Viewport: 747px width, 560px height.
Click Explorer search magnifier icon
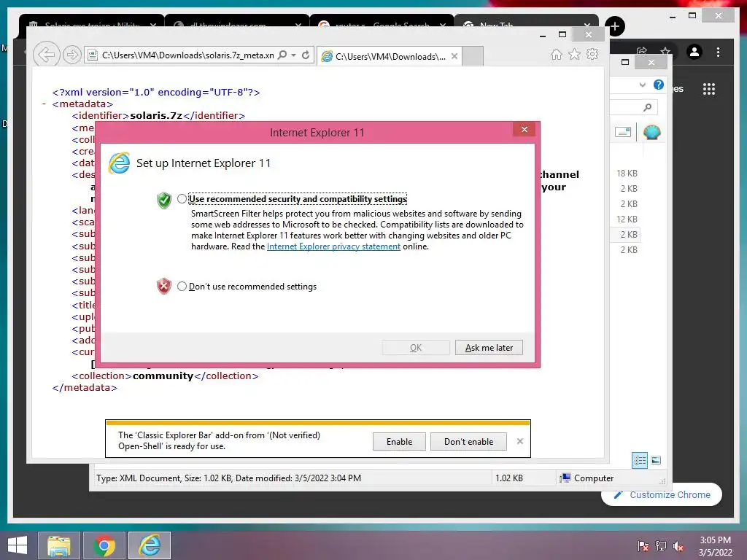click(647, 108)
